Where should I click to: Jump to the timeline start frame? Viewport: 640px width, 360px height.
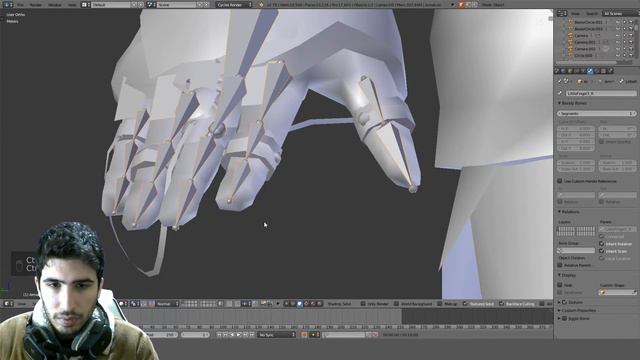(219, 335)
